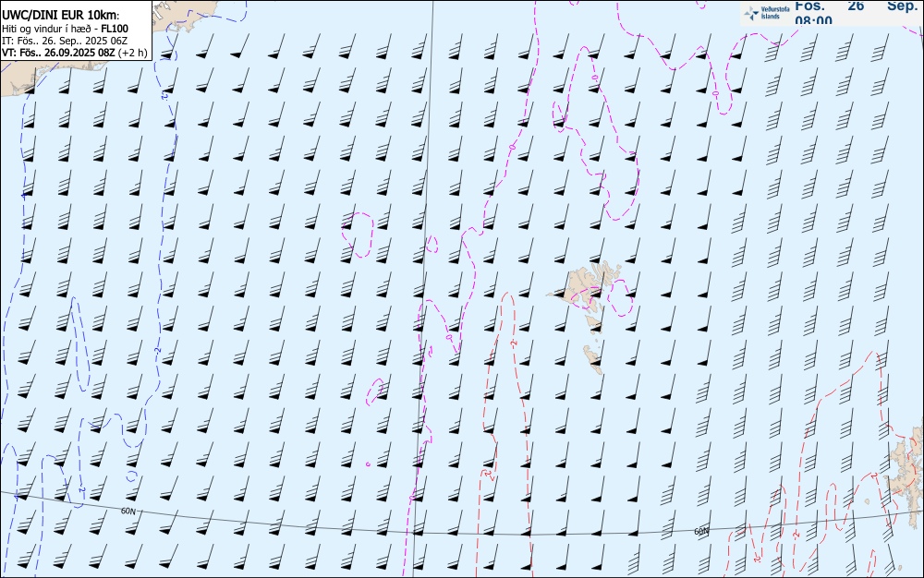Click the 08:00 time in the header
The width and height of the screenshot is (924, 578).
814,20
